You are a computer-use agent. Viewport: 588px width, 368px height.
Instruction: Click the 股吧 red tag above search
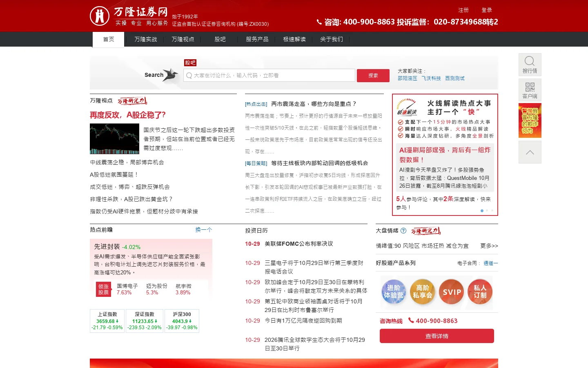click(190, 63)
